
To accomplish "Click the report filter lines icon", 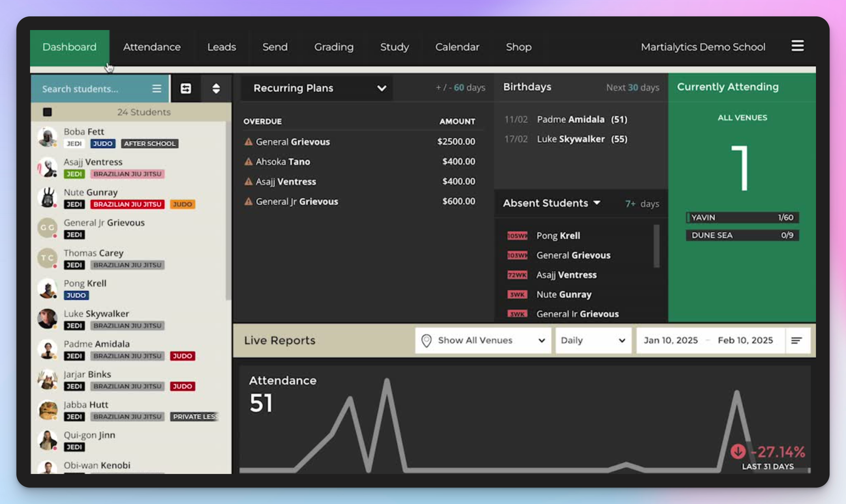I will tap(796, 340).
